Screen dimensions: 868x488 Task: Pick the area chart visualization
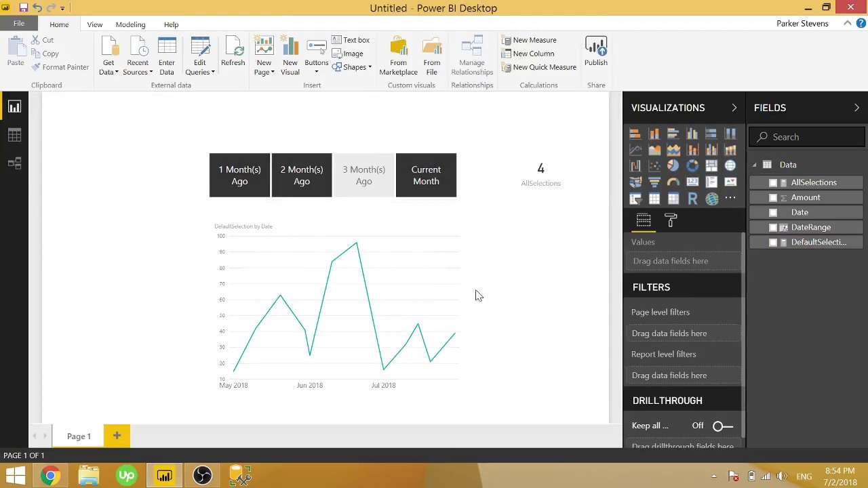tap(654, 150)
